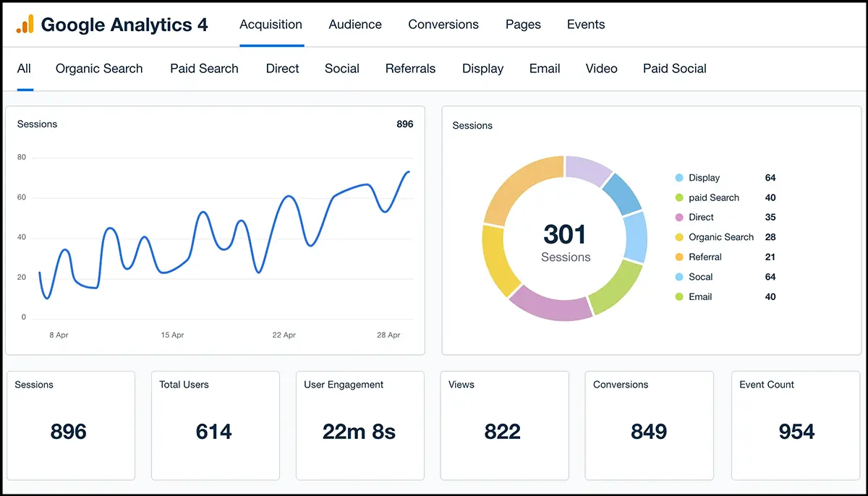
Task: Open the Total Users metric card
Action: point(215,425)
